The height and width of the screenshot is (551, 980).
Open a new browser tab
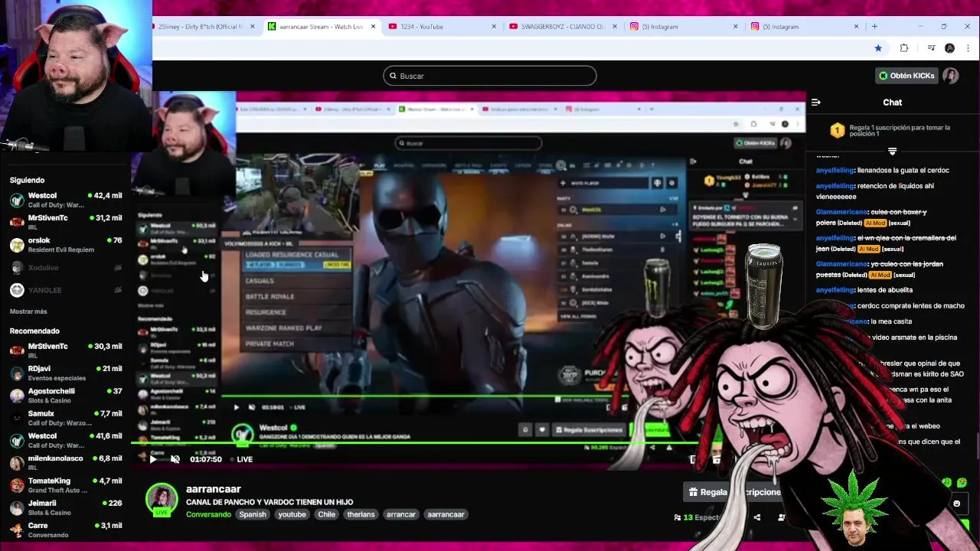874,26
